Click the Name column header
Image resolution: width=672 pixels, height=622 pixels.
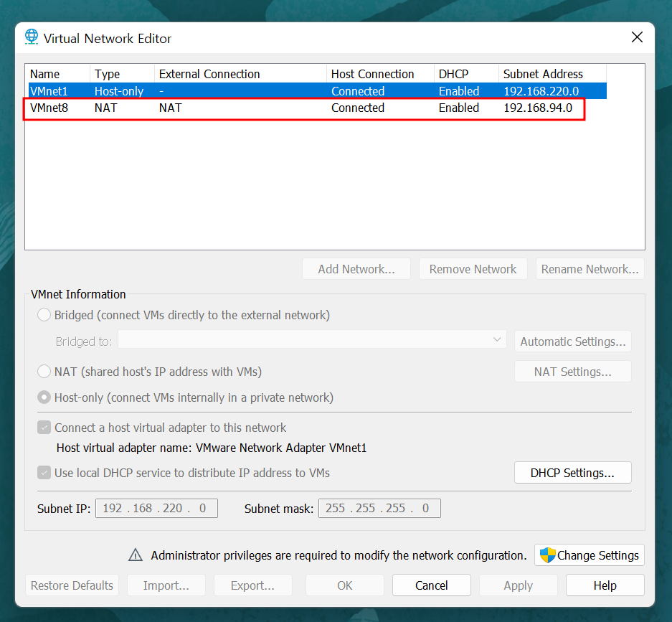coord(57,74)
